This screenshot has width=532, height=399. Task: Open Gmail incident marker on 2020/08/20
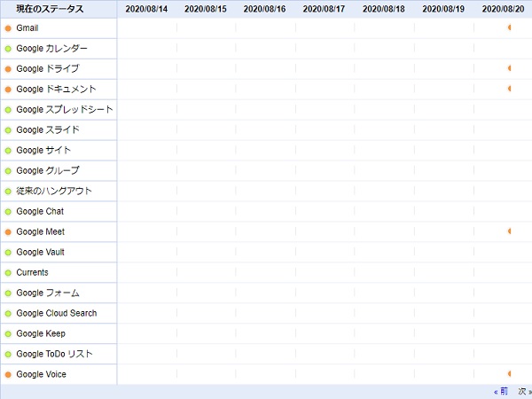click(509, 27)
